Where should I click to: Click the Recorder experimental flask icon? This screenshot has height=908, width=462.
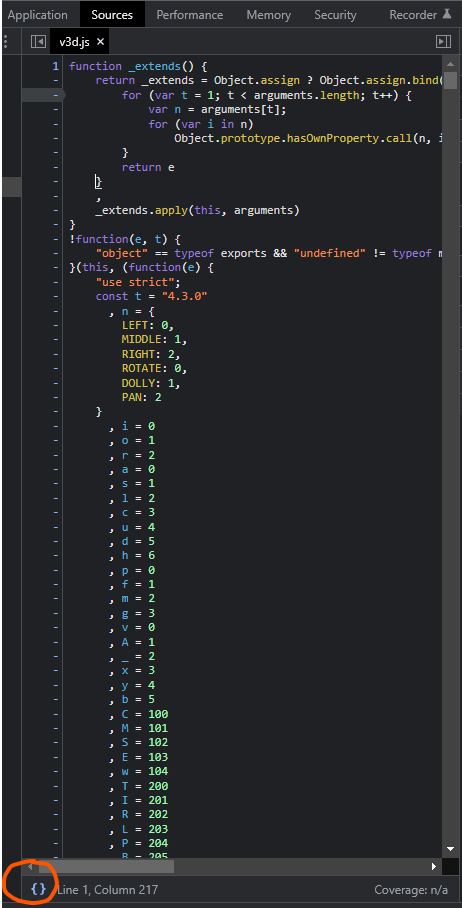(446, 14)
